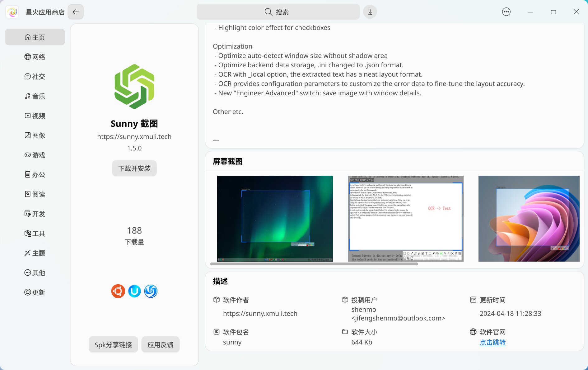Go back with the arrow button
Screen dimensions: 588x370
coord(76,12)
